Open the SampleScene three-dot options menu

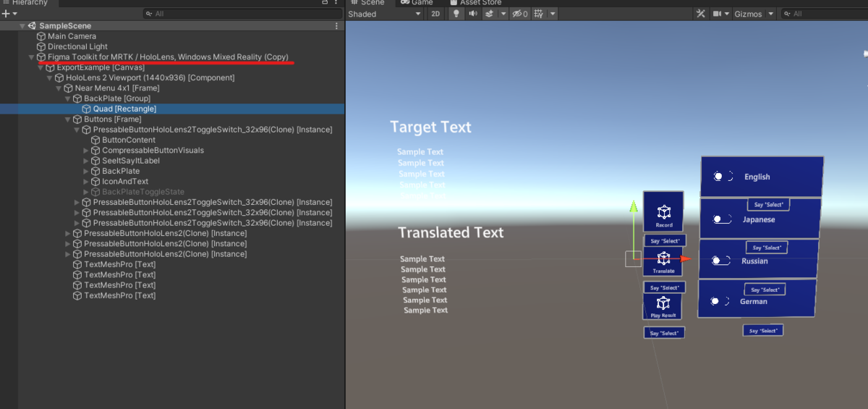coord(336,26)
